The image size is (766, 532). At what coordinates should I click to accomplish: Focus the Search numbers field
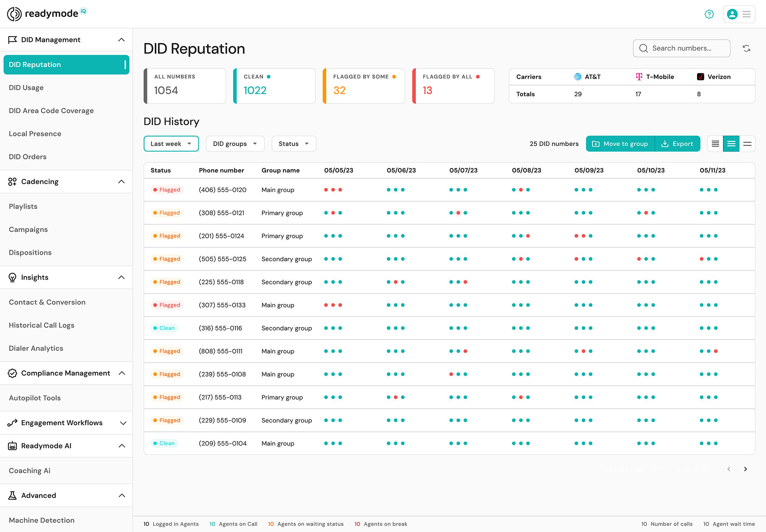(682, 48)
